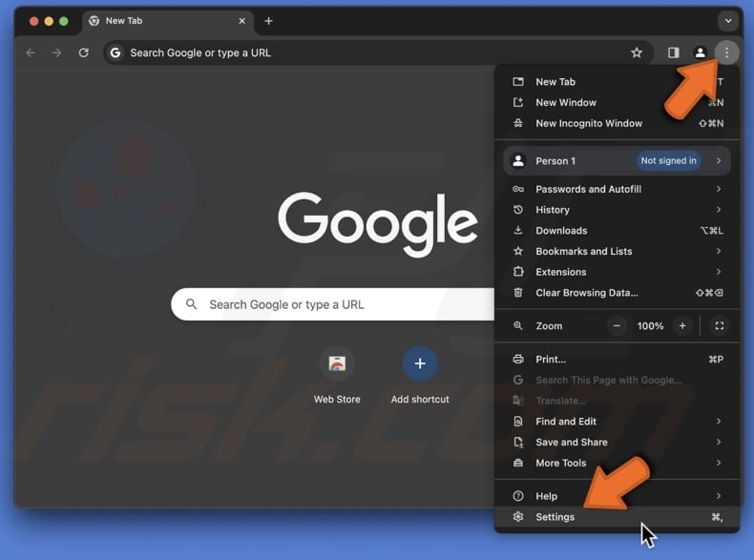This screenshot has height=560, width=754.
Task: Click the New Window icon in menu
Action: click(518, 102)
